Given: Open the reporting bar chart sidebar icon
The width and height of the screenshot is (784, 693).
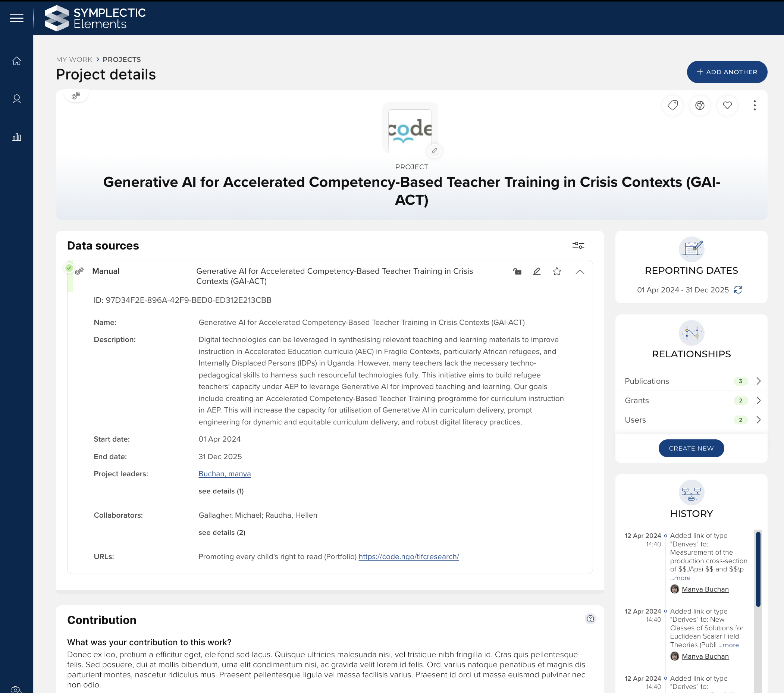Looking at the screenshot, I should (x=16, y=137).
